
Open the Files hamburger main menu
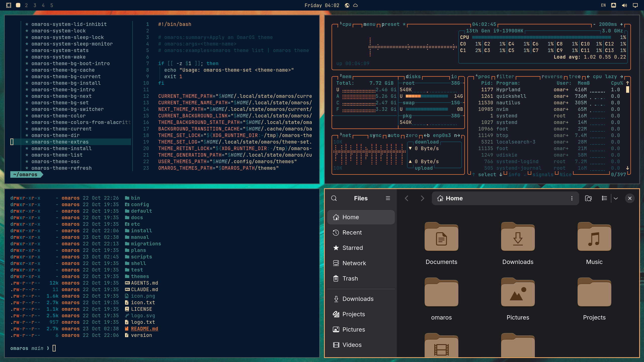coord(388,198)
